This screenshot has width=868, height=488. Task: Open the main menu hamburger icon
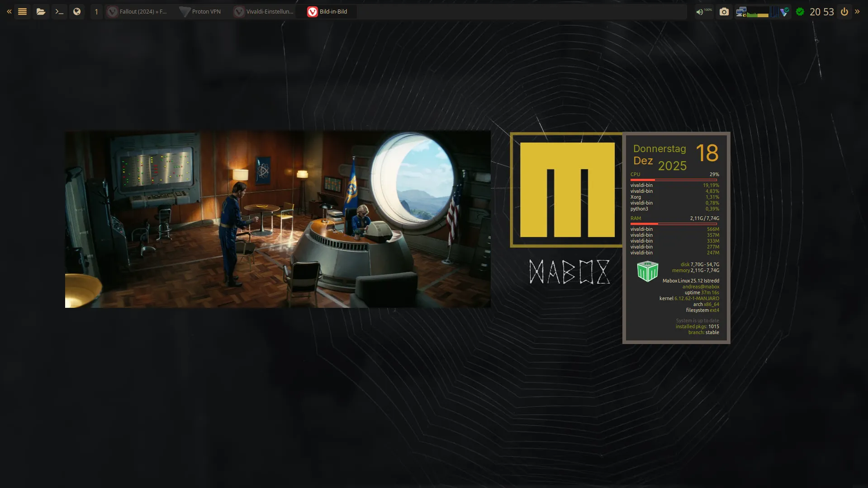click(22, 12)
